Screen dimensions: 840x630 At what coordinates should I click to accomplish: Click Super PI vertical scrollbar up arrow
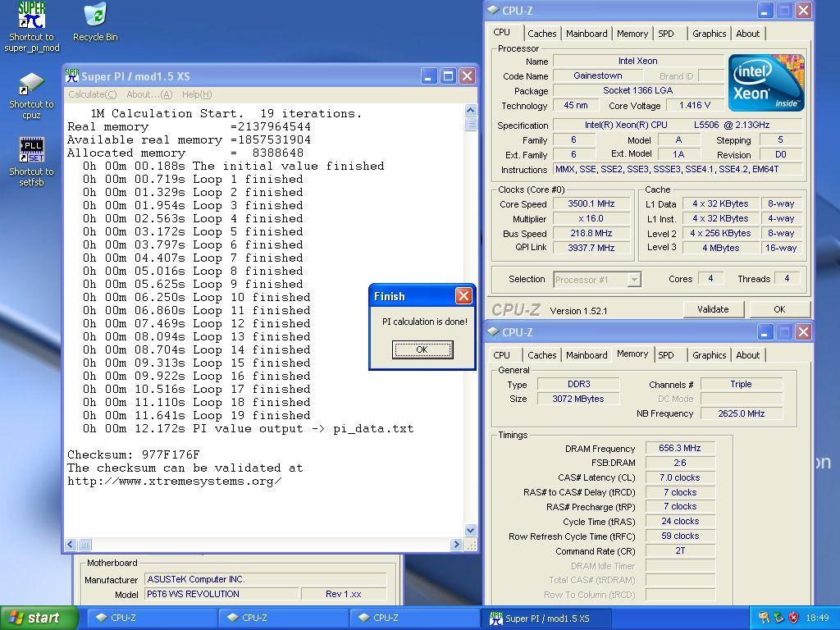click(470, 111)
